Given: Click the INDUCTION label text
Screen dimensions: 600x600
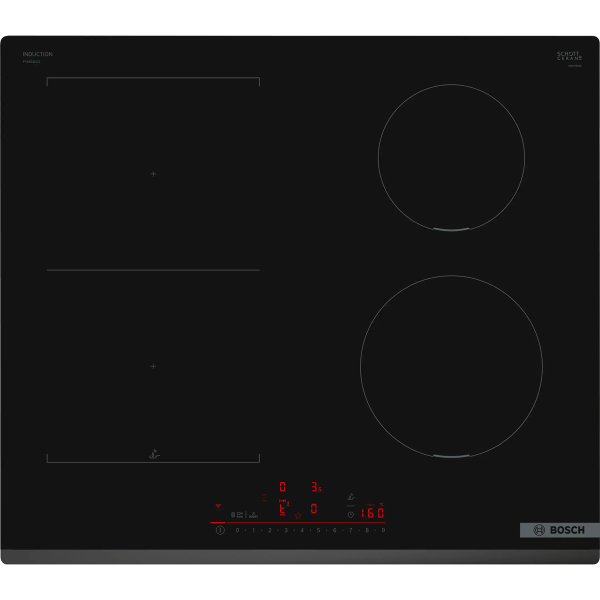Looking at the screenshot, I should [38, 54].
